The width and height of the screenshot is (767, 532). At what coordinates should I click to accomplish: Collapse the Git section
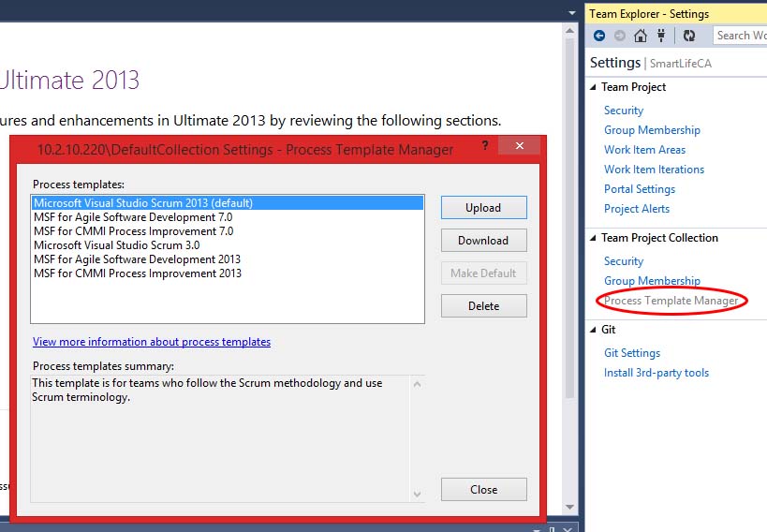click(x=594, y=330)
